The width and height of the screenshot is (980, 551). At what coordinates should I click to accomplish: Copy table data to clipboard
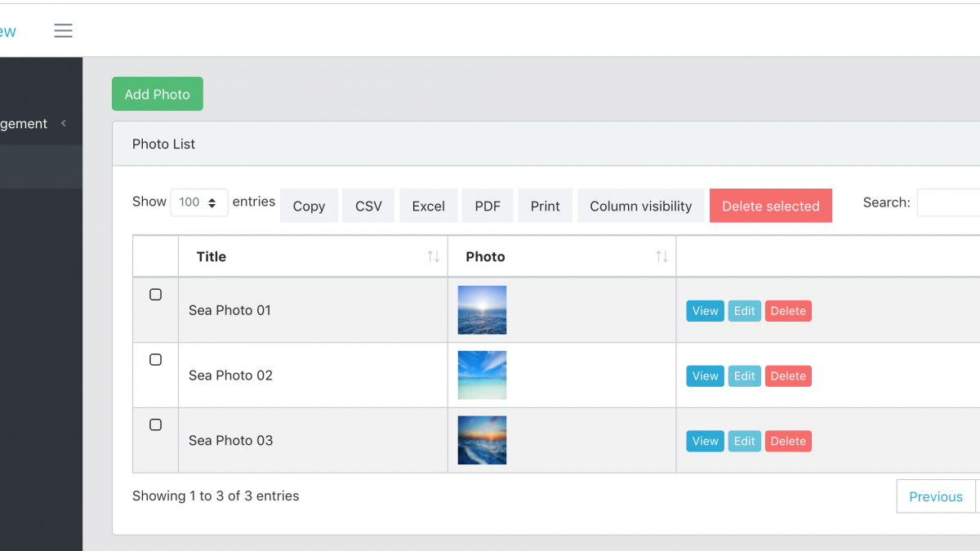[309, 206]
